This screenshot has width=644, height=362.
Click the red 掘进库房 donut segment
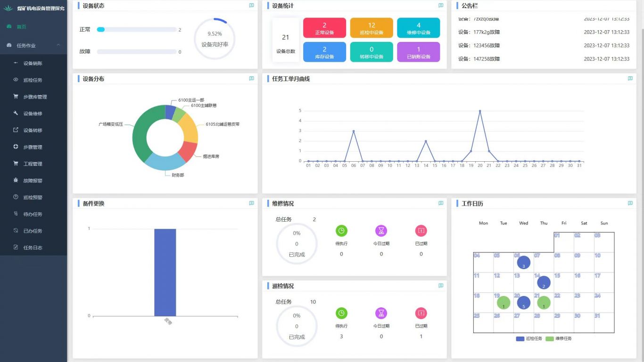point(187,151)
